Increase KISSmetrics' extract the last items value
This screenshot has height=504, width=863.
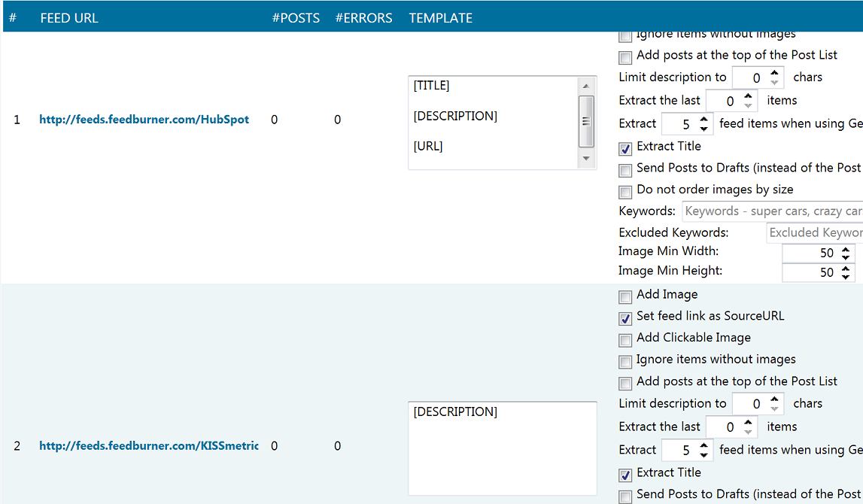748,423
